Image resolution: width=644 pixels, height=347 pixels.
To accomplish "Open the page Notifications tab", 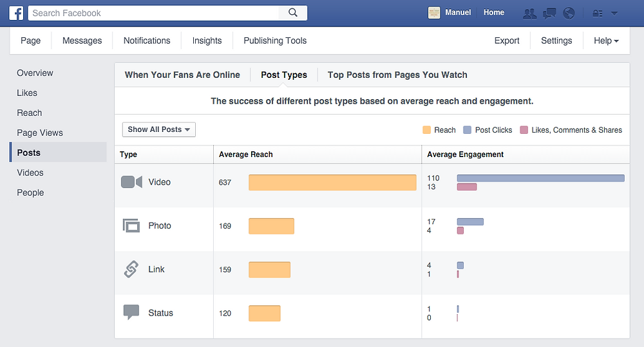I will click(x=147, y=41).
